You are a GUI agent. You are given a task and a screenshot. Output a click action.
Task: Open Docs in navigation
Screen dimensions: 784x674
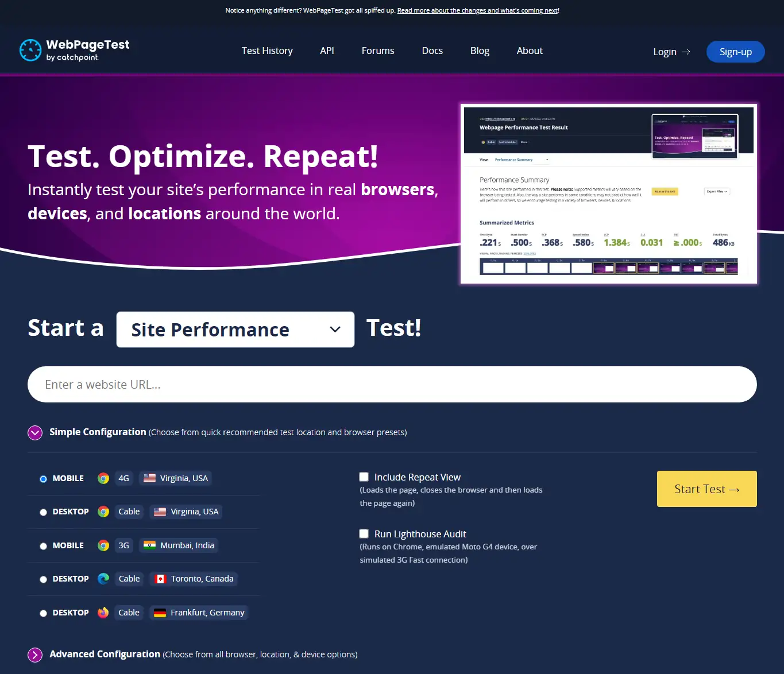tap(432, 51)
